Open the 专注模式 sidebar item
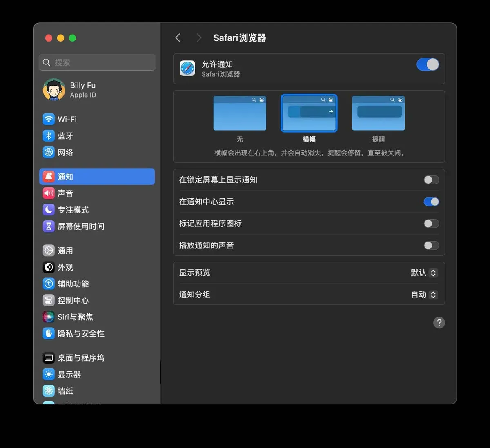Screen dimensions: 490x448 pos(97,210)
